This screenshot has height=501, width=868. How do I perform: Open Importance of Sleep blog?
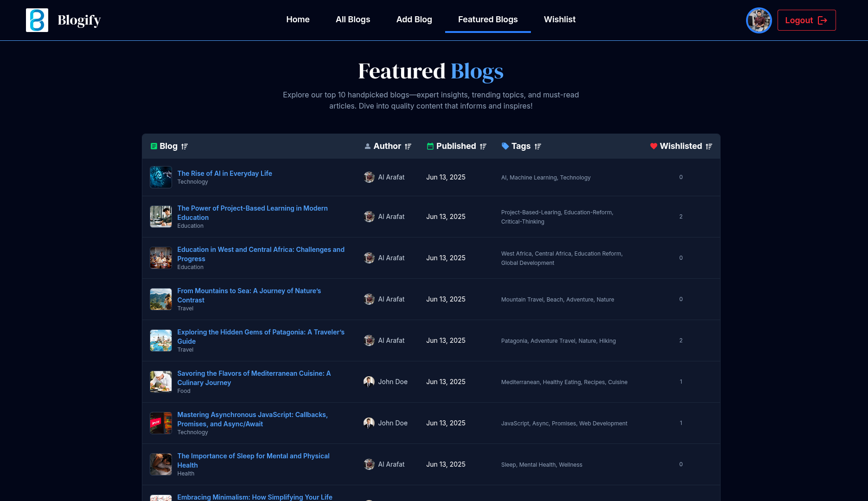pos(253,461)
